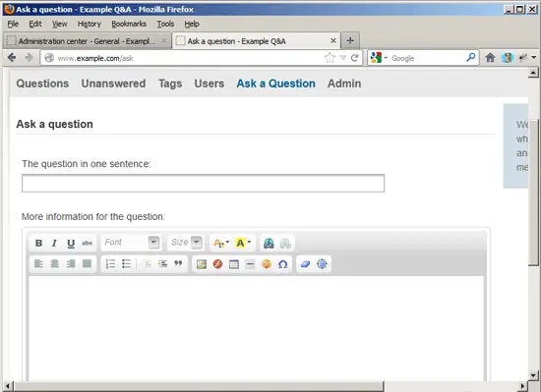Justify the text block
Image resolution: width=541 pixels, height=392 pixels.
point(87,264)
